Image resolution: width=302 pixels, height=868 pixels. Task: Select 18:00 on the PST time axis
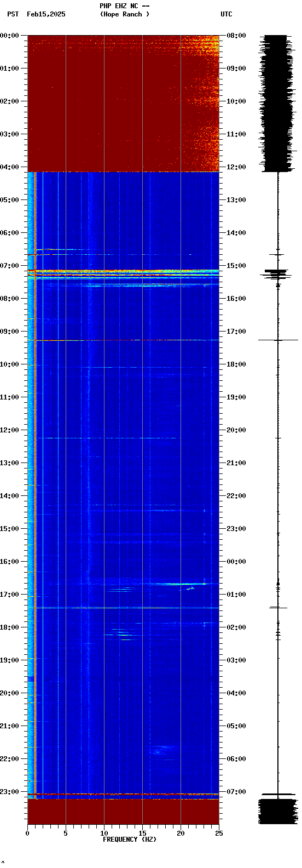click(x=9, y=627)
